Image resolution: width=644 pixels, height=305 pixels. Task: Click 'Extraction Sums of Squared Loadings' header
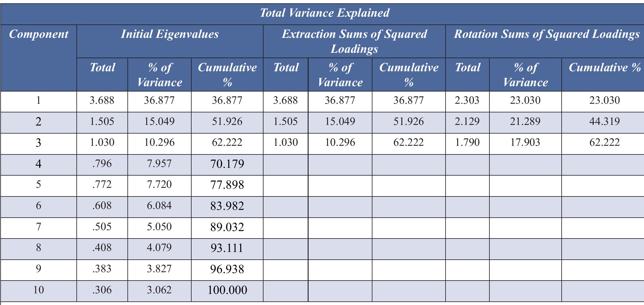pyautogui.click(x=354, y=41)
